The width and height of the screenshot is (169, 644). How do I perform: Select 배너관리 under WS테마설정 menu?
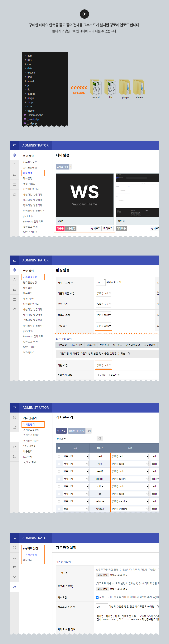(28, 560)
